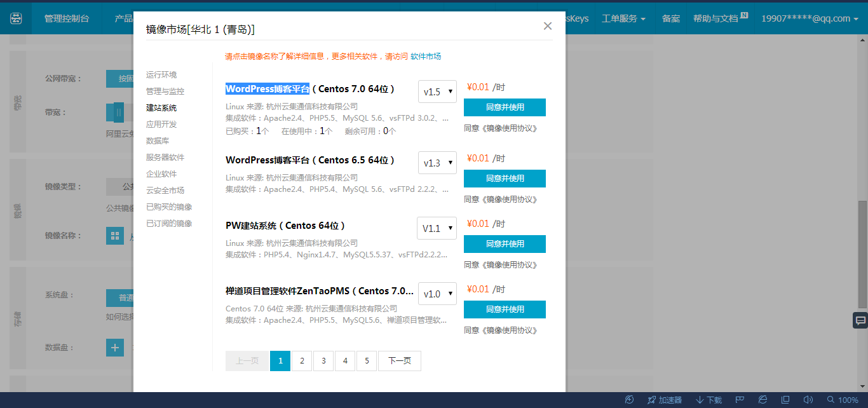Click the ¥0.01 /时 price of PW建站系统

click(x=486, y=224)
